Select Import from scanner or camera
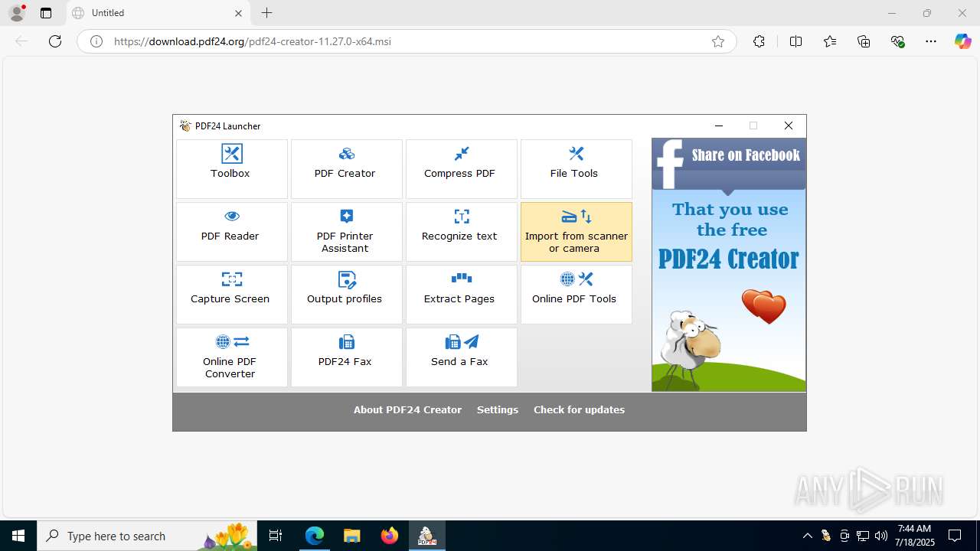The width and height of the screenshot is (980, 551). (577, 232)
